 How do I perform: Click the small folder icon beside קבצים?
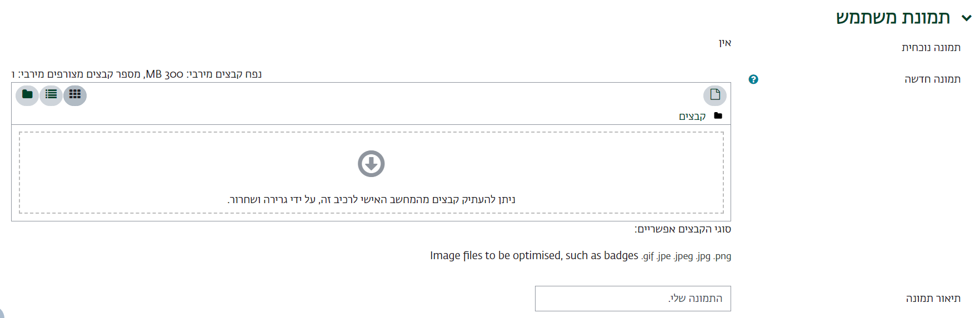pyautogui.click(x=718, y=116)
